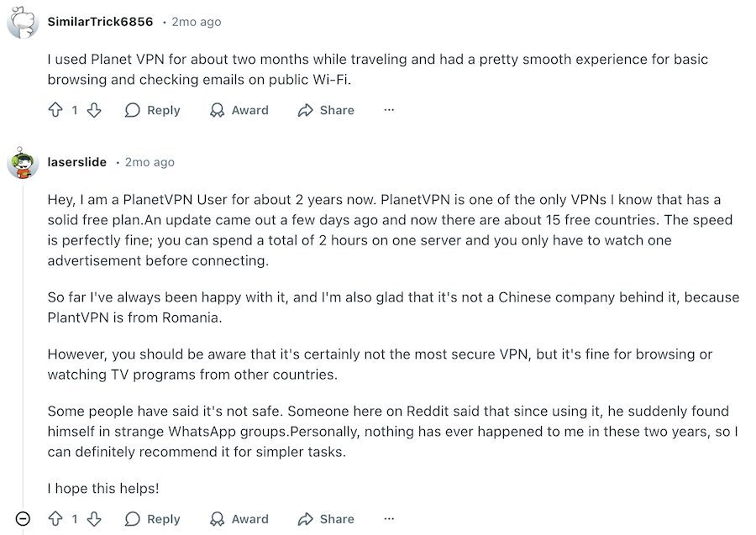The image size is (756, 535).
Task: Click laserslide's user avatar
Action: coord(23,163)
